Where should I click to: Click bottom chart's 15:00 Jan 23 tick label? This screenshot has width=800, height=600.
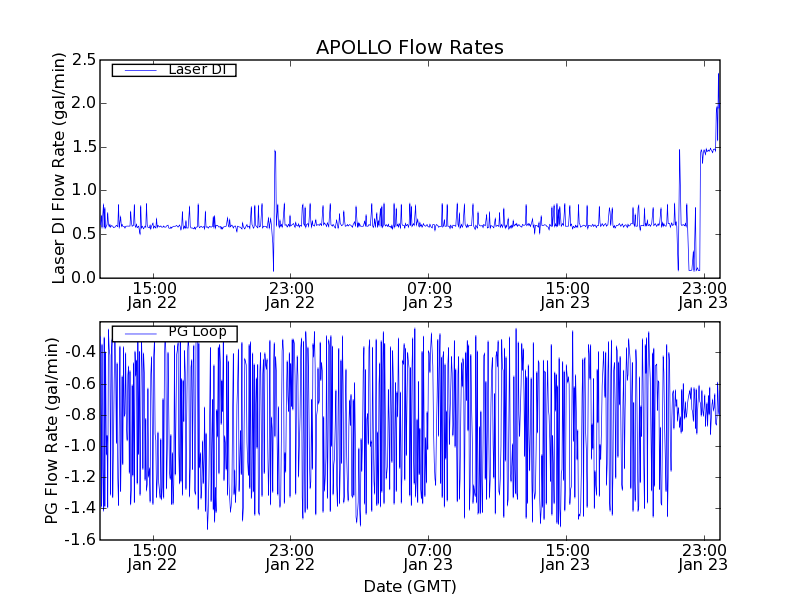[x=566, y=557]
